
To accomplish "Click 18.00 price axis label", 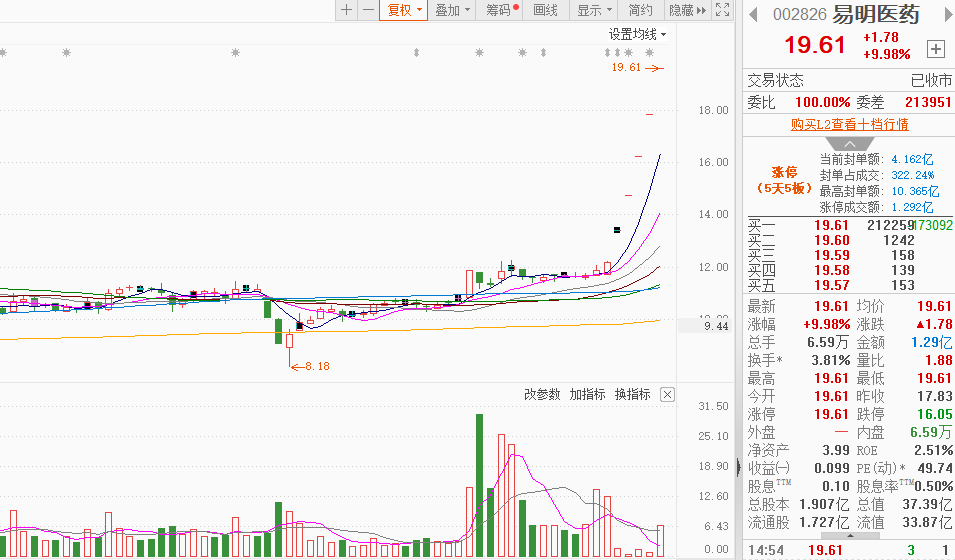I will pyautogui.click(x=713, y=110).
